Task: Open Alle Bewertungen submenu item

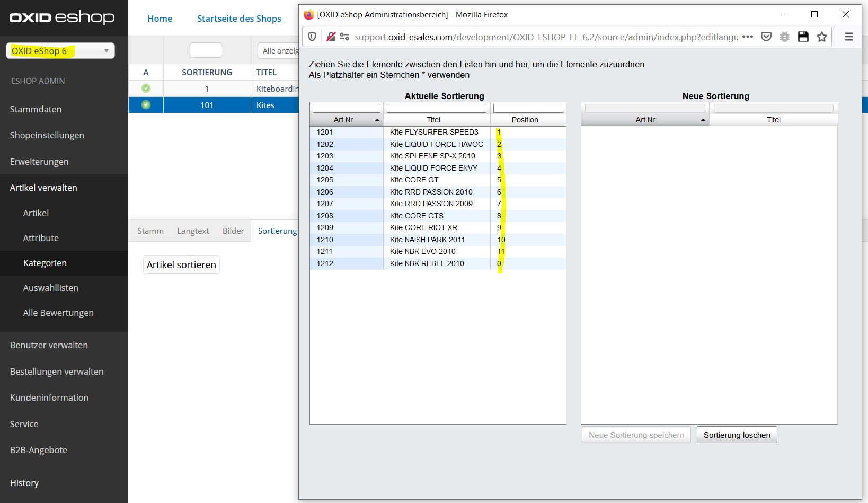Action: [58, 313]
